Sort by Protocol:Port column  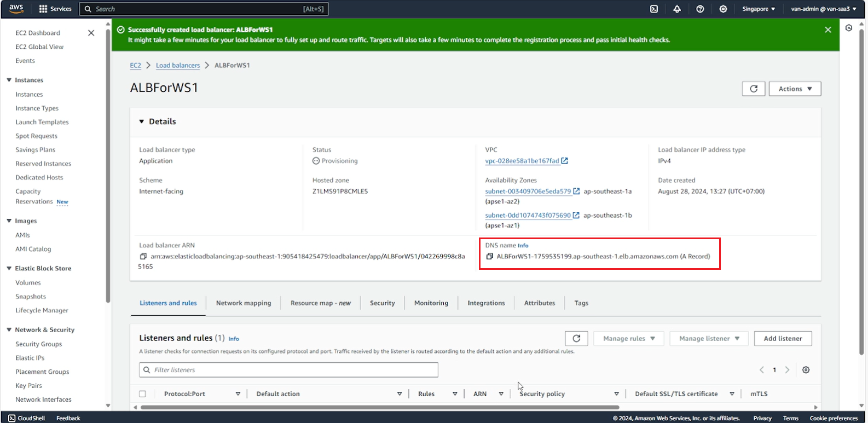point(238,394)
